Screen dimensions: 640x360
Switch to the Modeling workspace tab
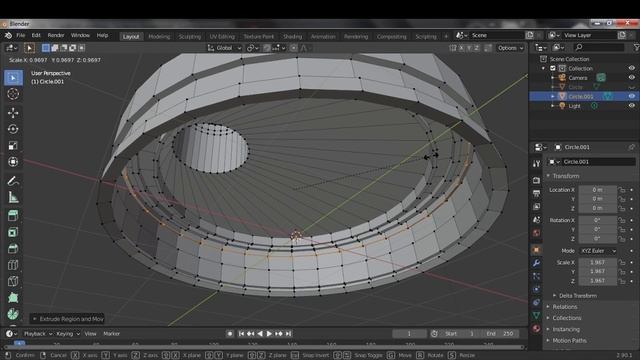coord(159,36)
